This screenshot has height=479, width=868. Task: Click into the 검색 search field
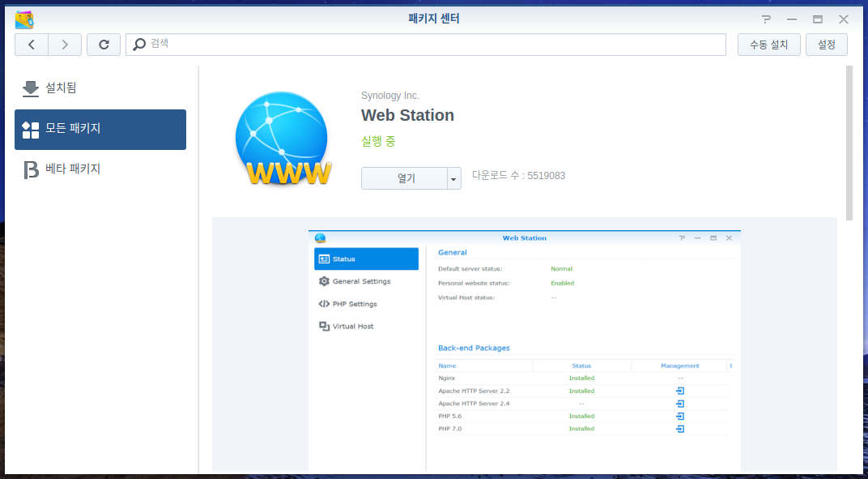pos(426,45)
